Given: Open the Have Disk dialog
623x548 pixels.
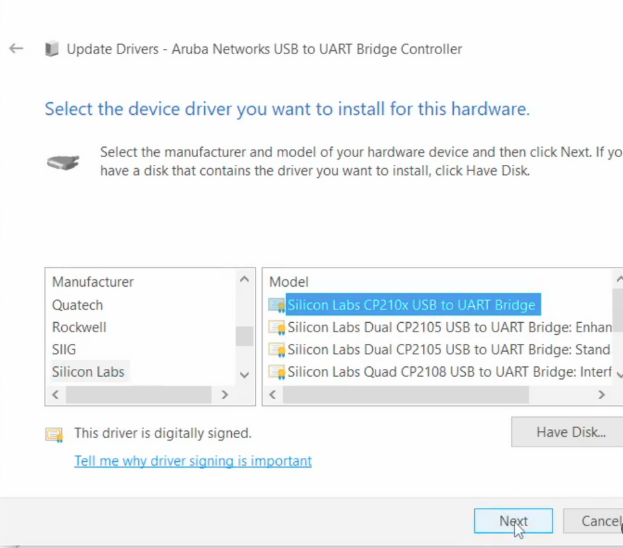Looking at the screenshot, I should pyautogui.click(x=570, y=432).
